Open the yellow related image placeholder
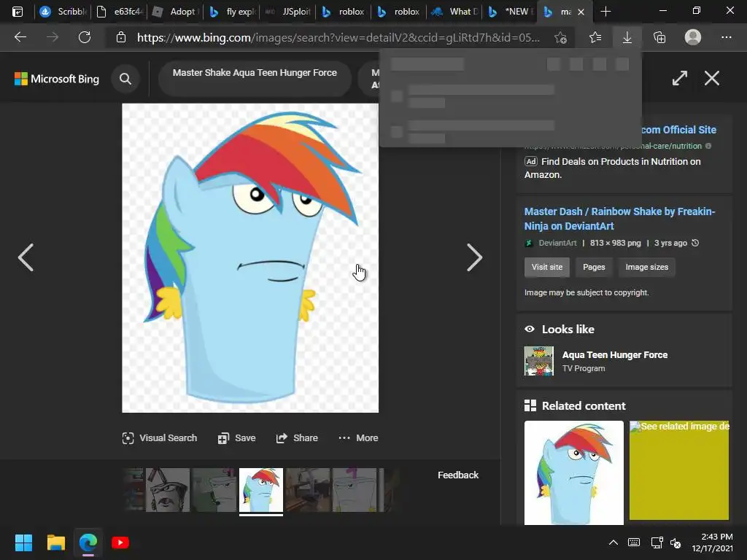Image resolution: width=747 pixels, height=560 pixels. (679, 470)
